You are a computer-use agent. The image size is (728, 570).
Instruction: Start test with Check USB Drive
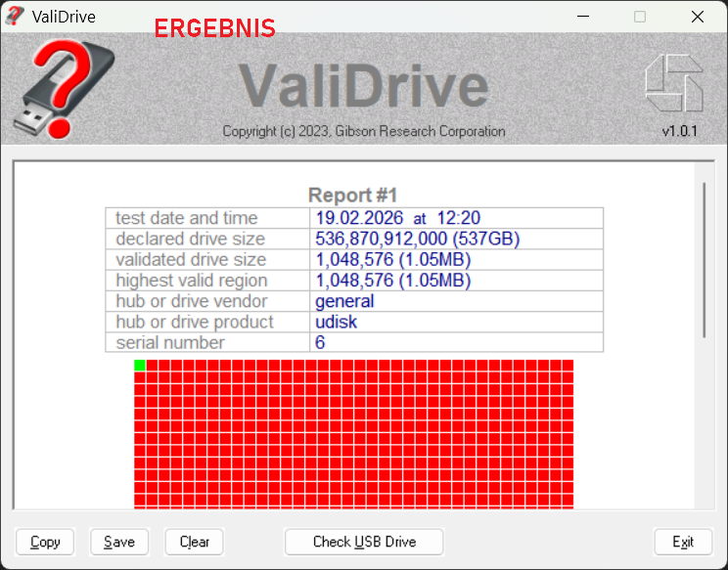point(364,542)
